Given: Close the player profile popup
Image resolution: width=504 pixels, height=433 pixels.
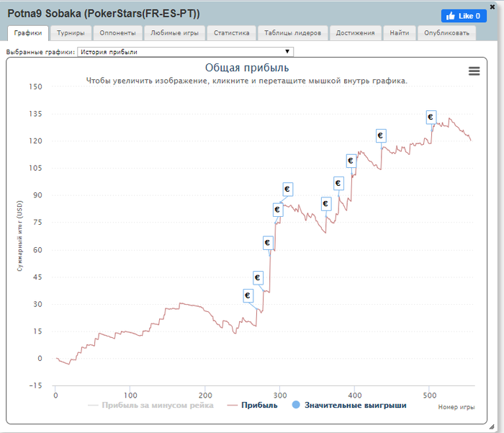Looking at the screenshot, I should click(492, 6).
